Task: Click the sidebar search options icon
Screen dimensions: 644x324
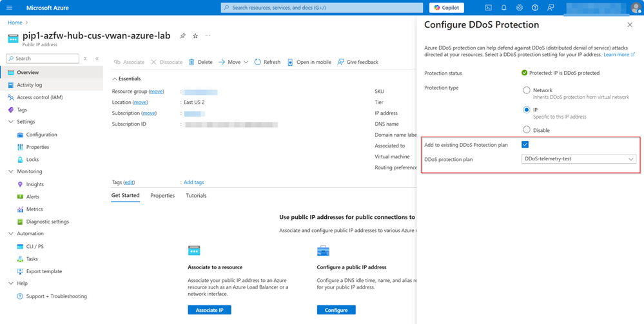Action: click(x=85, y=59)
